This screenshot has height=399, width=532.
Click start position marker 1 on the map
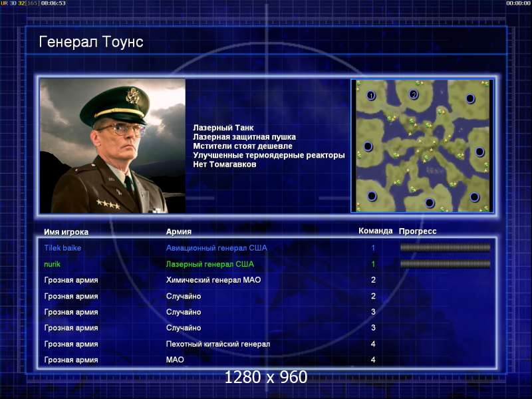371,96
